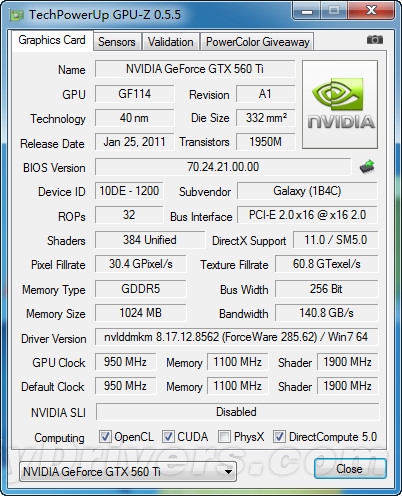Click the Technology field 40 nm
The image size is (402, 496).
[135, 118]
